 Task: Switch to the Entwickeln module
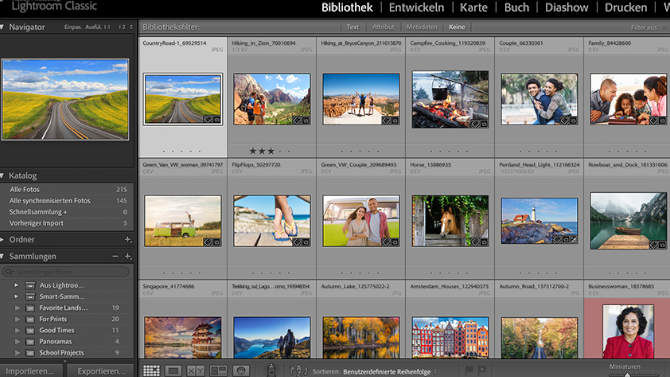click(416, 8)
